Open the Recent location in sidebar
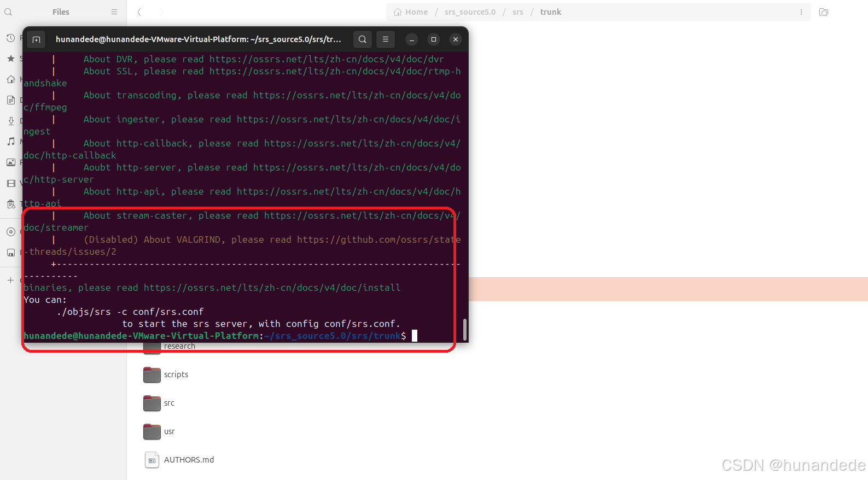The image size is (868, 480). 10,38
